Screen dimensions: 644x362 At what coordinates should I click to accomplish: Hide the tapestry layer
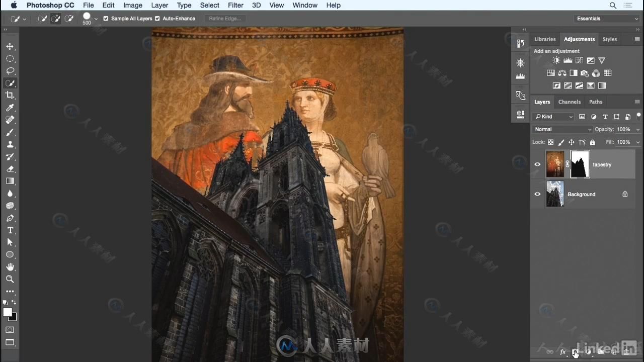[x=537, y=164]
